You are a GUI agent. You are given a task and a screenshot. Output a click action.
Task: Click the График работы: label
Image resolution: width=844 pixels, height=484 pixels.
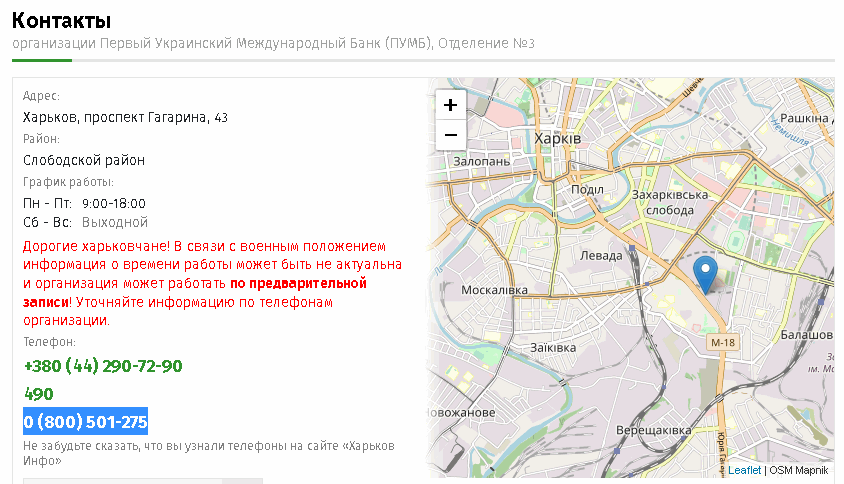click(68, 182)
